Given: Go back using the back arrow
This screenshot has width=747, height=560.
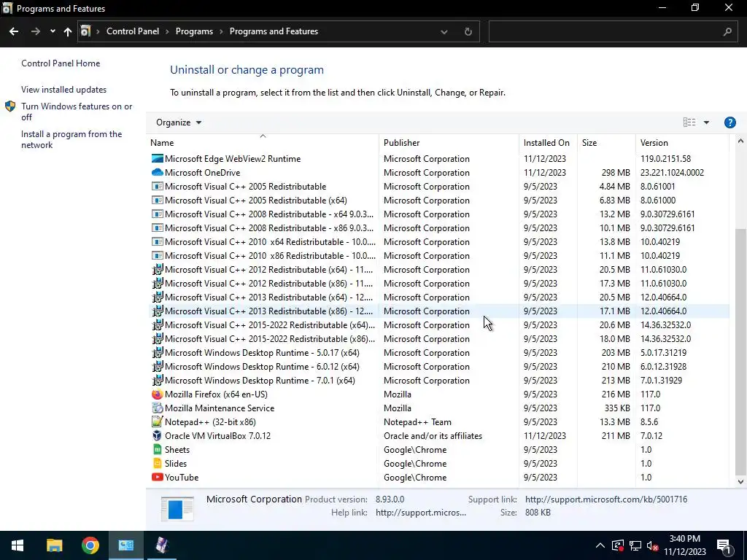Looking at the screenshot, I should 14,31.
